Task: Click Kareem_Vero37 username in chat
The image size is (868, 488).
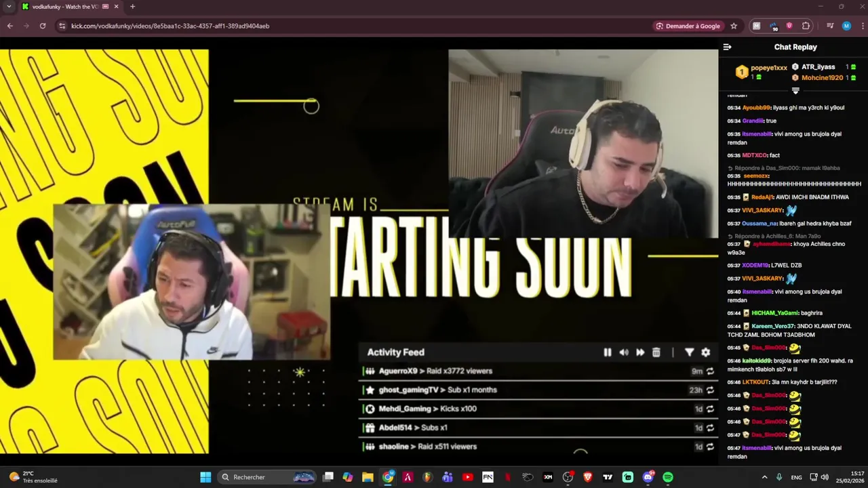Action: pos(772,327)
